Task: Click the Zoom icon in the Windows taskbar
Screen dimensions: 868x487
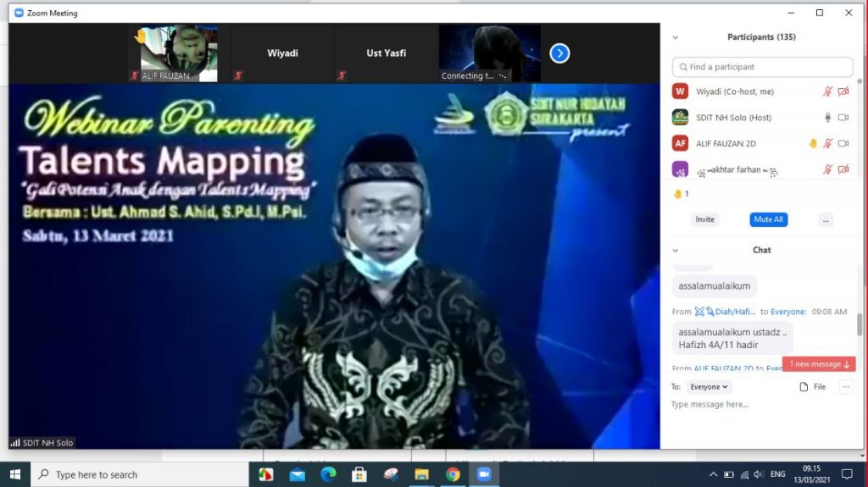Action: pyautogui.click(x=484, y=474)
